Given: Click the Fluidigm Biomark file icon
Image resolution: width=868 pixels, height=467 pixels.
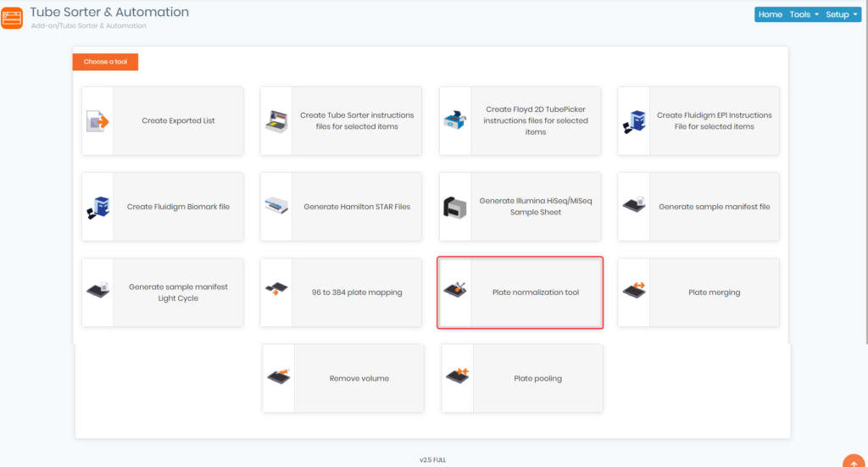Looking at the screenshot, I should click(98, 208).
